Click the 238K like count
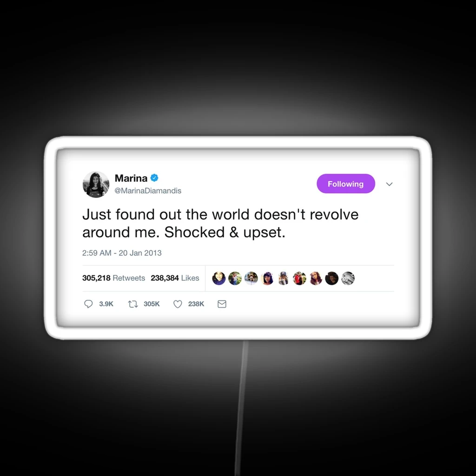 (196, 304)
